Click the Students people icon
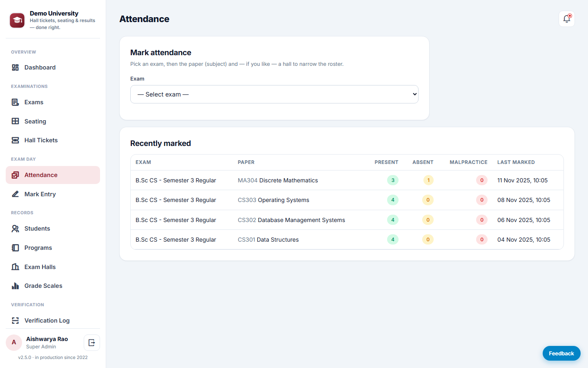588x368 pixels. (x=16, y=229)
